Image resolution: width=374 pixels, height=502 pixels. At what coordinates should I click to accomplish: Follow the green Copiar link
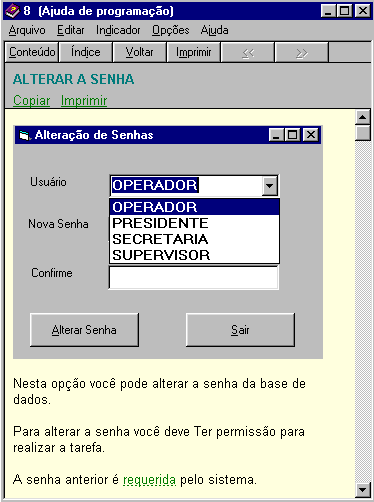click(x=32, y=100)
